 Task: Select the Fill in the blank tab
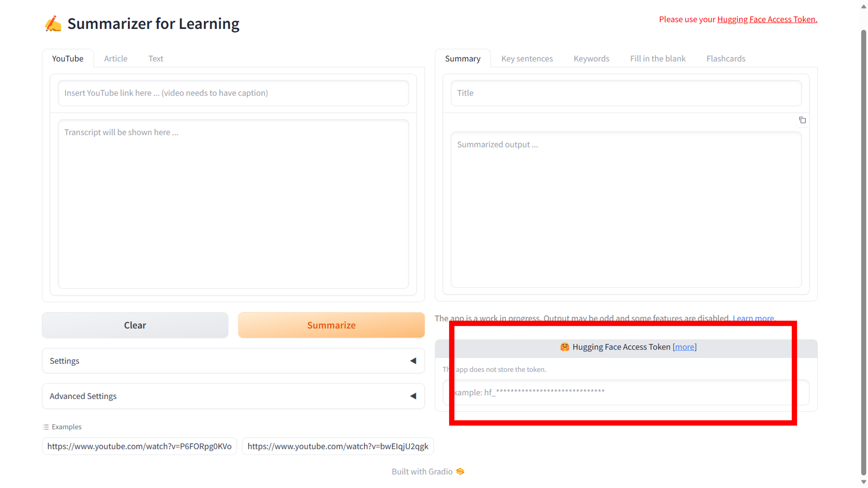pos(658,59)
